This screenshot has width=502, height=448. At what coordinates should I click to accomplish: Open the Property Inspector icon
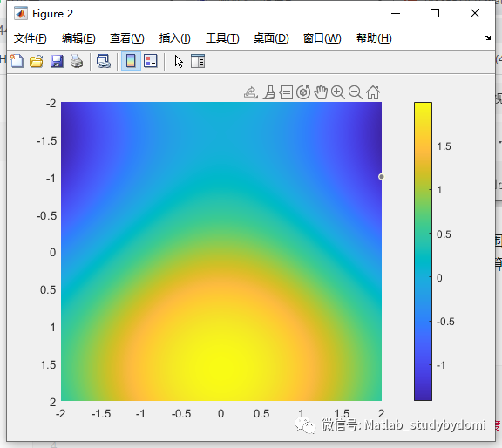pos(198,61)
